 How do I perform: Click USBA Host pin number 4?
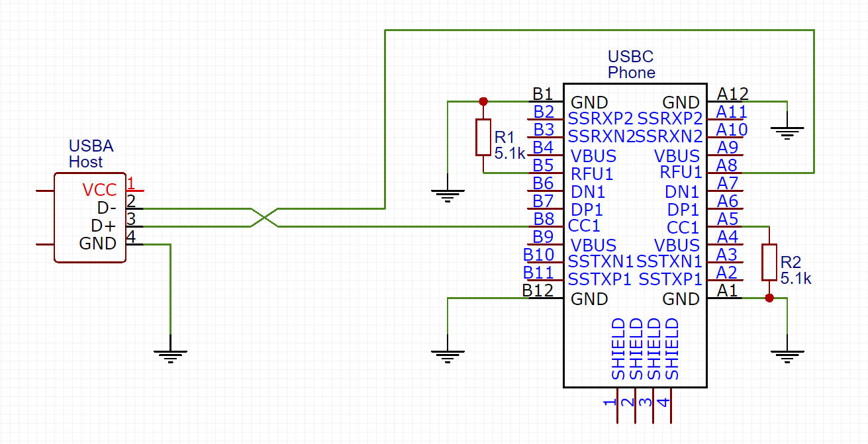point(131,236)
